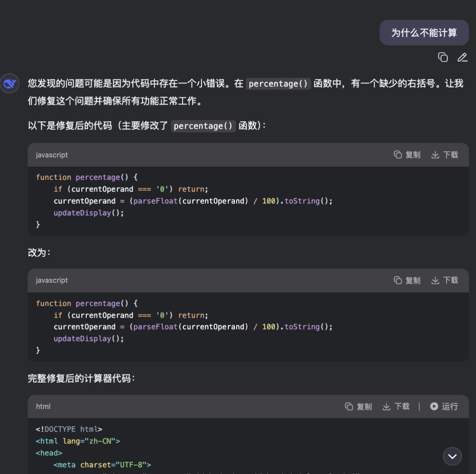
Task: Click the second inline percentage() code tag
Action: 203,126
